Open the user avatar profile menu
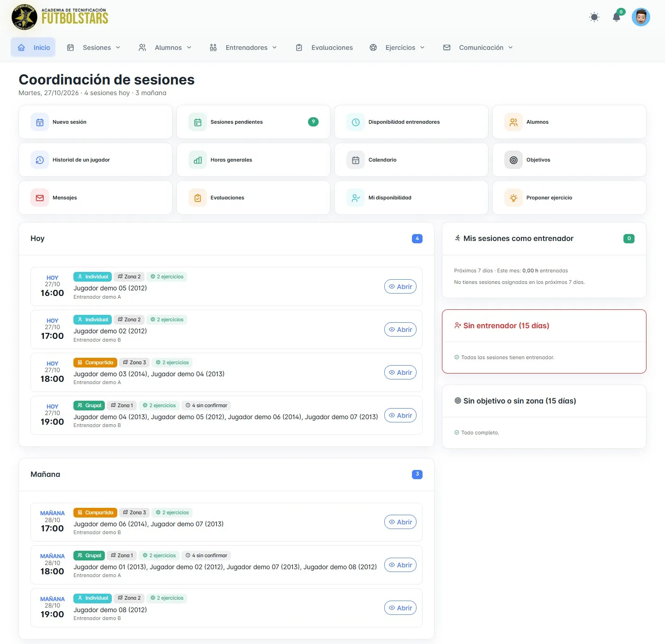The image size is (665, 644). pyautogui.click(x=641, y=18)
